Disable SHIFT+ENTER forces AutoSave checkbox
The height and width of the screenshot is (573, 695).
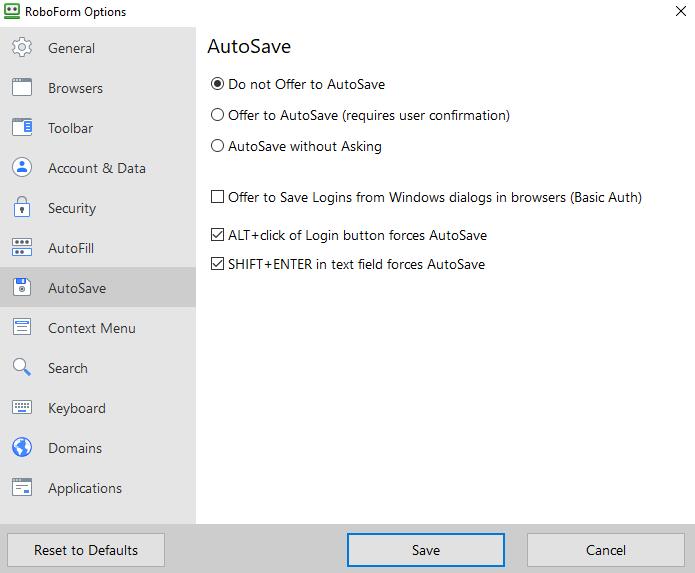click(x=218, y=265)
